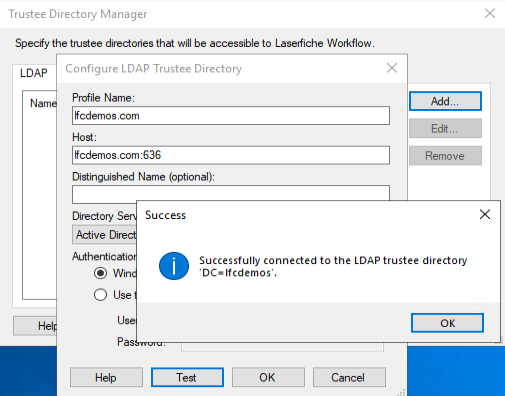Cancel the LDAP directory configuration
Image resolution: width=505 pixels, height=396 pixels.
349,377
